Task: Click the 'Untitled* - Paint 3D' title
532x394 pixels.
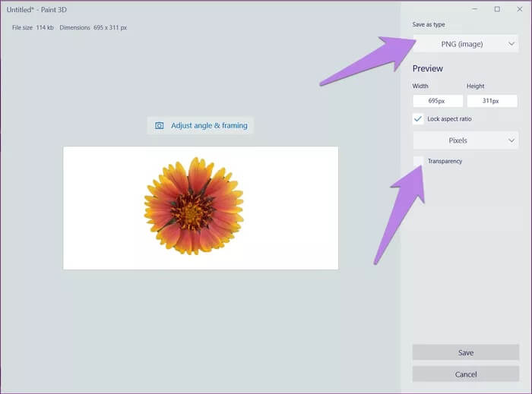Action: [36, 10]
